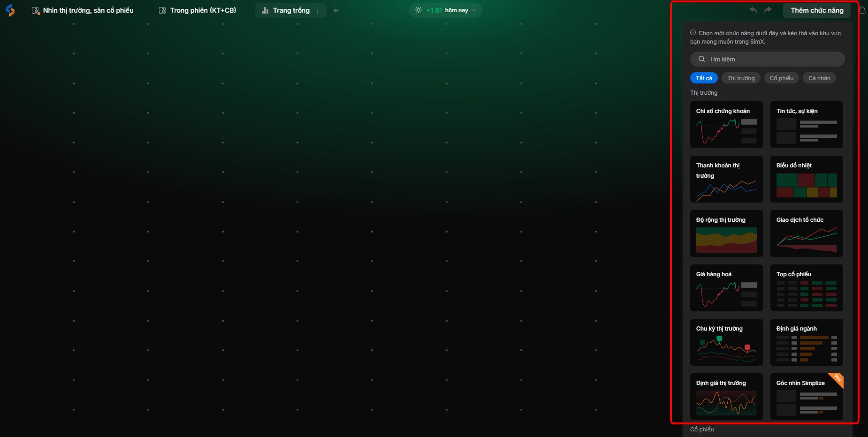The width and height of the screenshot is (868, 437).
Task: Click the sun theme icon
Action: point(419,10)
